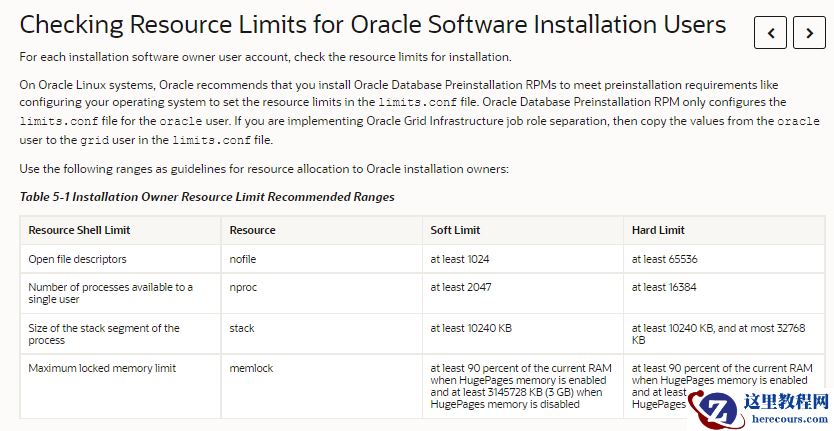
Task: Click the at least 1024 soft limit cell
Action: click(x=460, y=259)
